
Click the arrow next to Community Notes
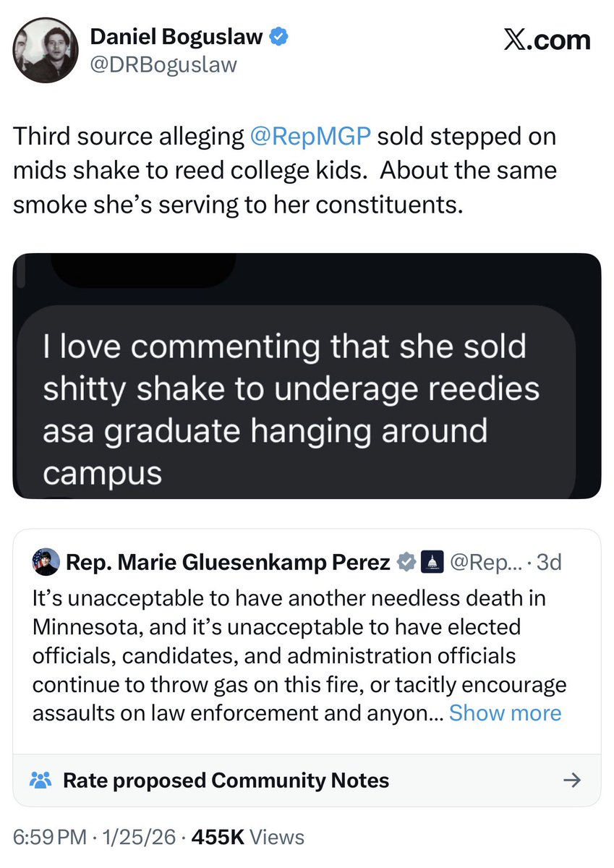(x=571, y=780)
